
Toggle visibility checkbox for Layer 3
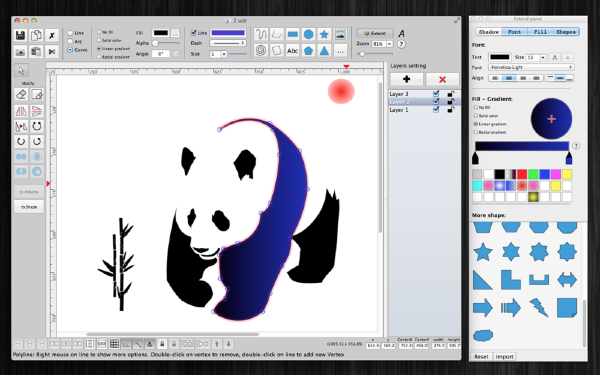(436, 94)
